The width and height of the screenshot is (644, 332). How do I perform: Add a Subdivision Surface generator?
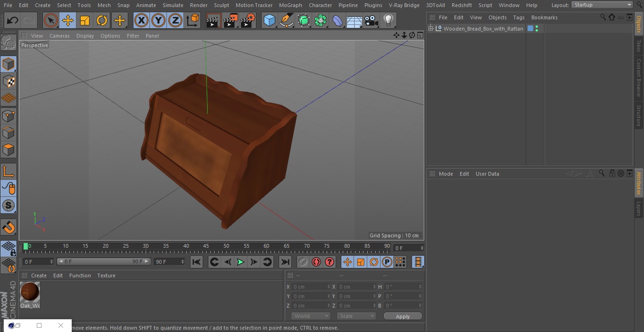point(304,21)
